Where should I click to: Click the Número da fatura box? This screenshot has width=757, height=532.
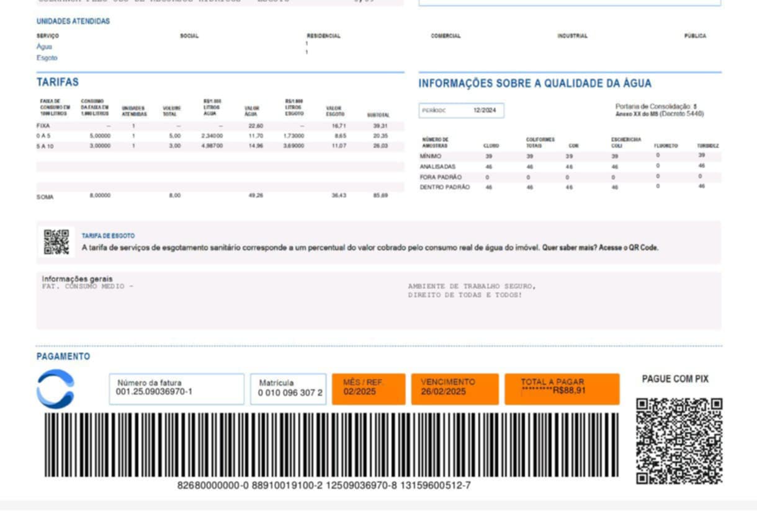176,389
